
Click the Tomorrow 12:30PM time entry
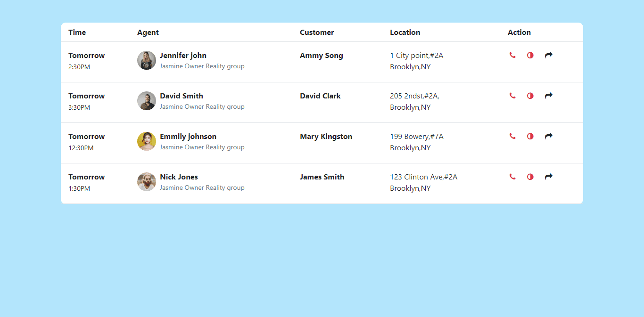pyautogui.click(x=86, y=142)
